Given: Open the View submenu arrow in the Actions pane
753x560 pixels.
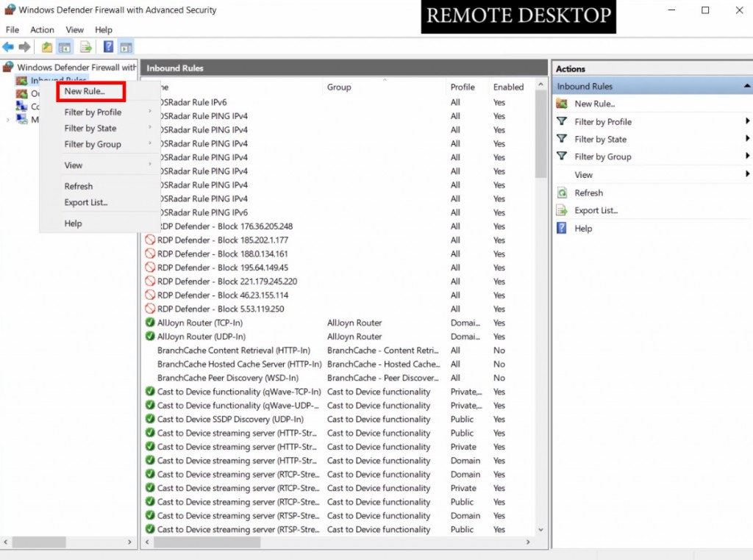Looking at the screenshot, I should pos(747,173).
